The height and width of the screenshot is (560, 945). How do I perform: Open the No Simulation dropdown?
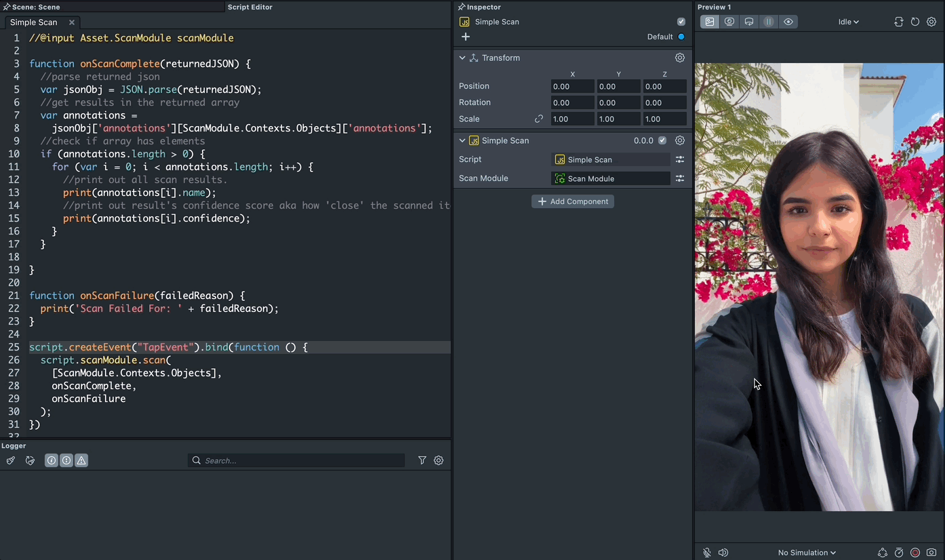(x=807, y=553)
